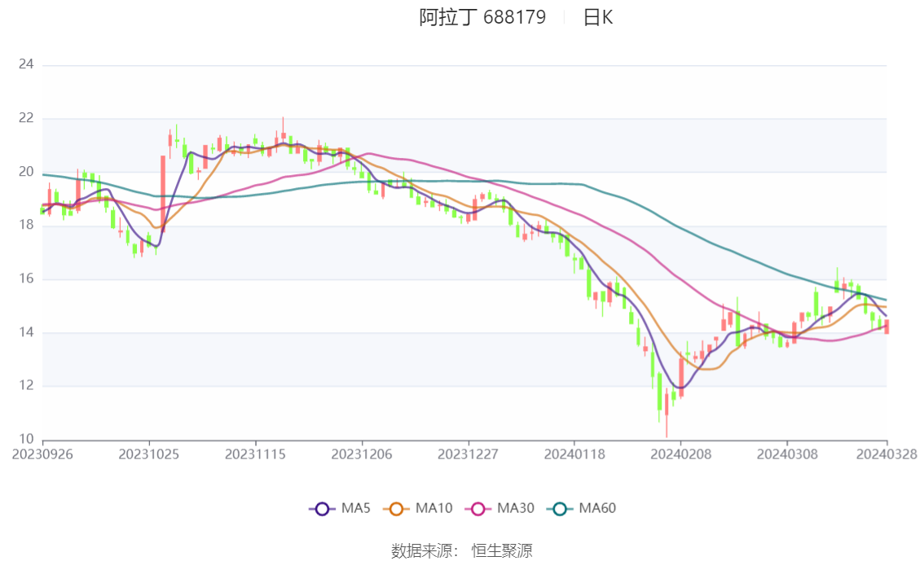Toggle the MA60 teal legend circle

click(x=560, y=509)
